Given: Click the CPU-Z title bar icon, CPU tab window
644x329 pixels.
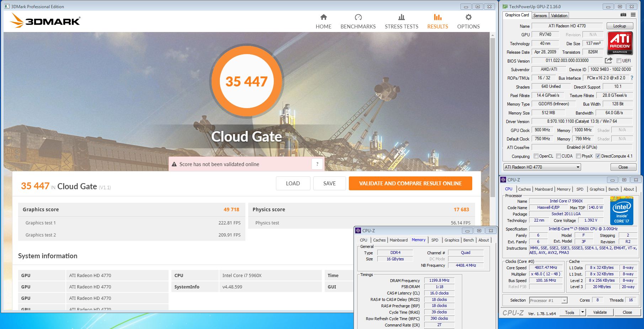Looking at the screenshot, I should tap(503, 180).
